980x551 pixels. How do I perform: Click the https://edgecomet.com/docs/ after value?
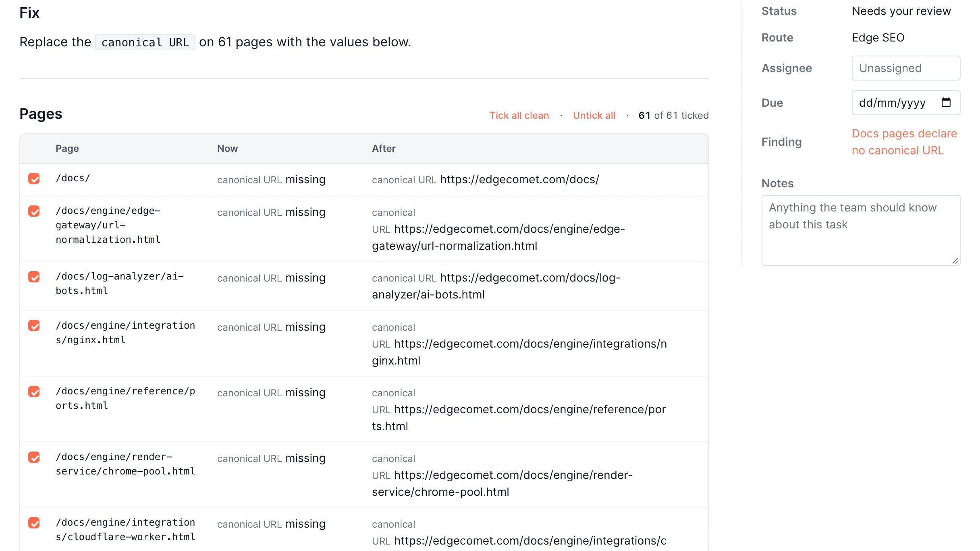pyautogui.click(x=519, y=179)
